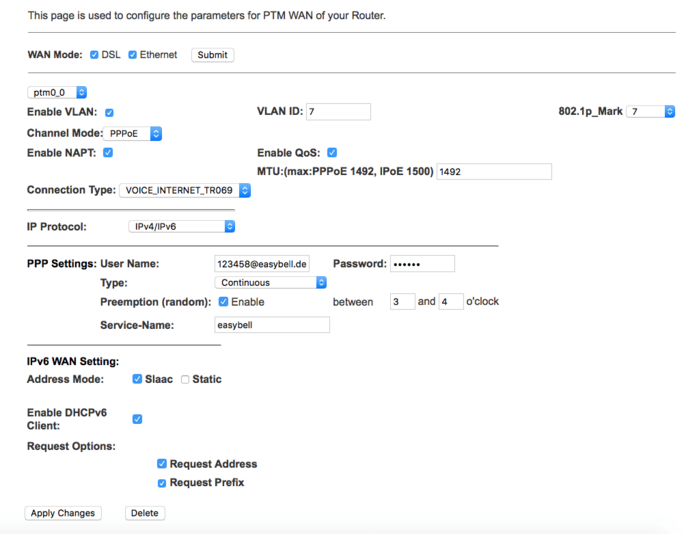Click the Submit button
Screen dimensions: 699x534
213,55
